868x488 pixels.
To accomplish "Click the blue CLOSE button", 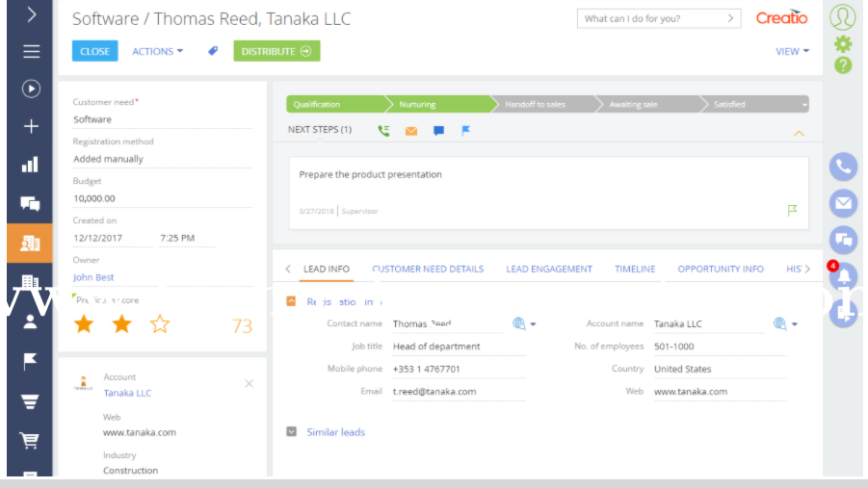I will [x=94, y=51].
